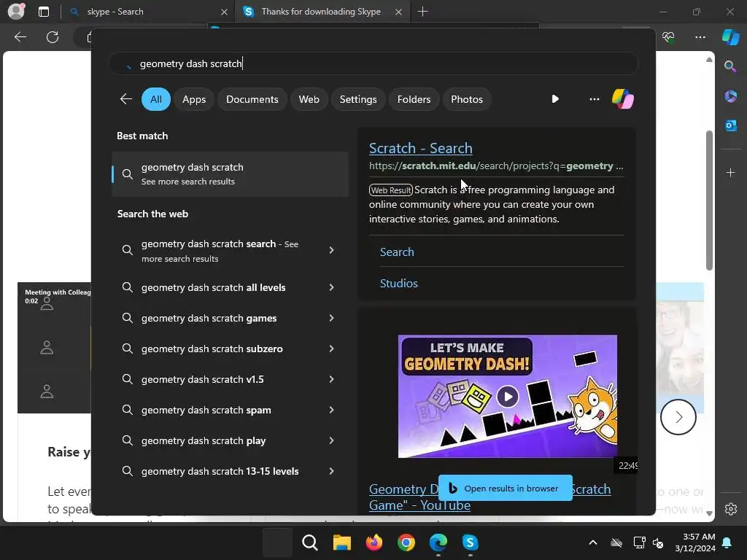Open best match 'geometry dash scratch' result
Image resolution: width=747 pixels, height=560 pixels.
point(230,174)
